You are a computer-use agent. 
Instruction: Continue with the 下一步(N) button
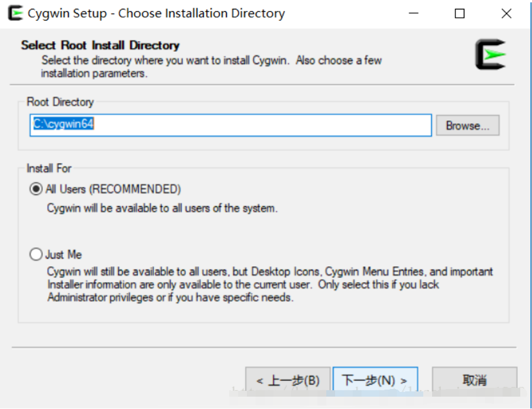pos(375,380)
